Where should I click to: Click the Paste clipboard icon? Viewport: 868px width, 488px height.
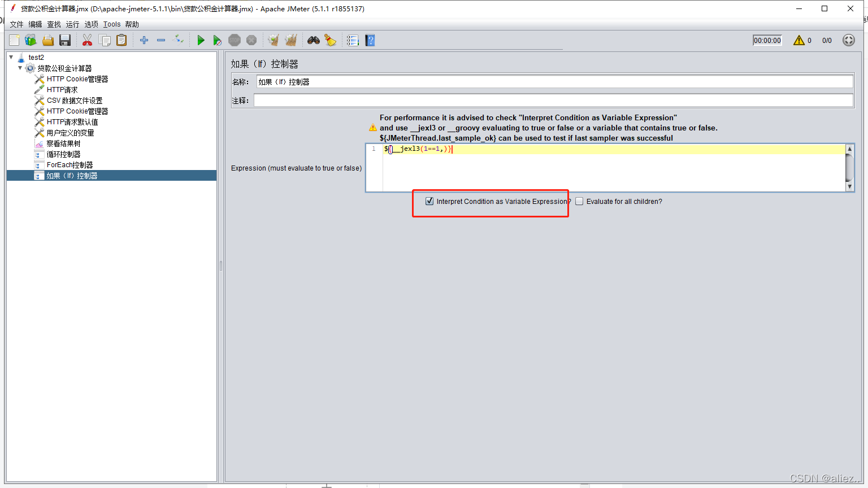(121, 40)
